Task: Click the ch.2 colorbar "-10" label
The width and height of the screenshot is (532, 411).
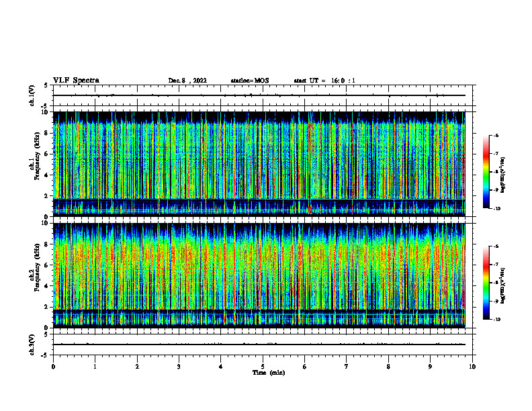Action: coord(496,320)
